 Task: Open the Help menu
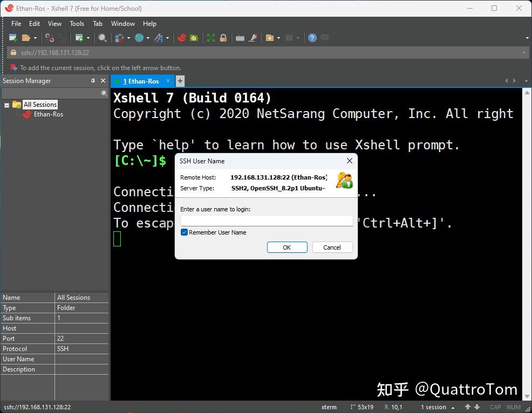pyautogui.click(x=149, y=23)
